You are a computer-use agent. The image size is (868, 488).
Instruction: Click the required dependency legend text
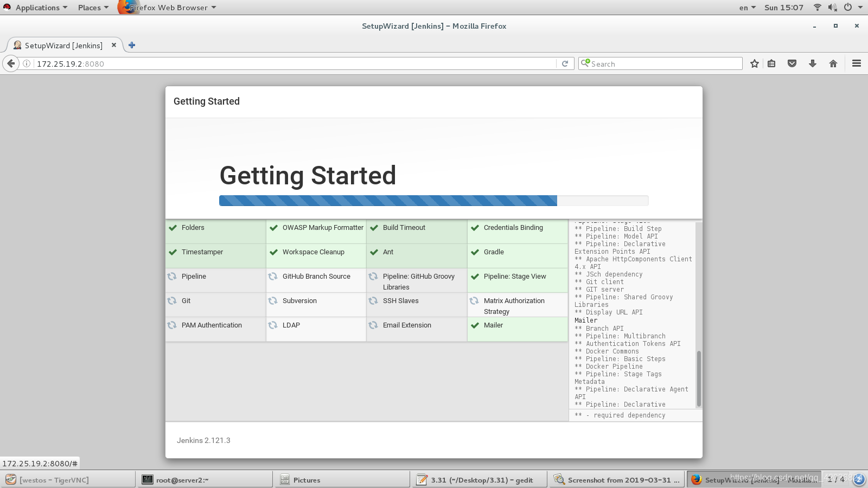click(x=620, y=415)
